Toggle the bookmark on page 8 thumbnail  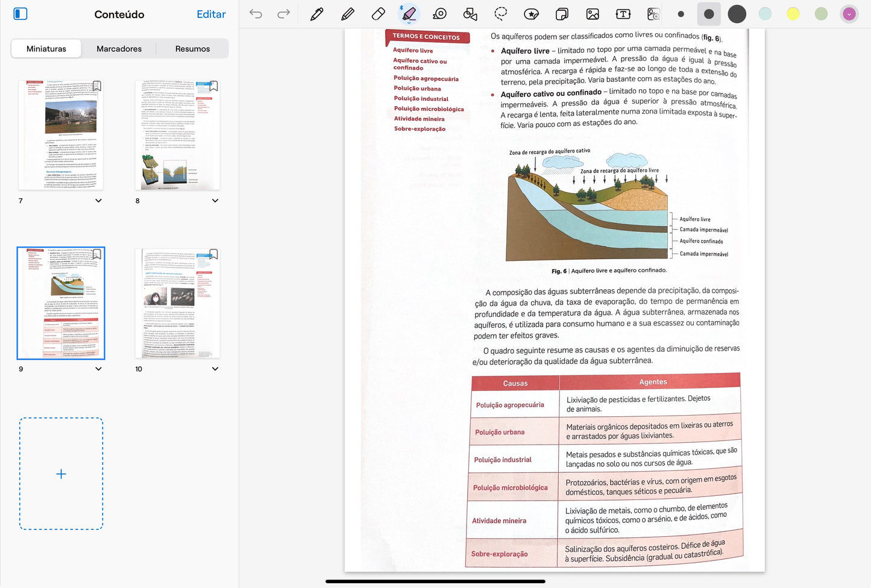tap(213, 86)
